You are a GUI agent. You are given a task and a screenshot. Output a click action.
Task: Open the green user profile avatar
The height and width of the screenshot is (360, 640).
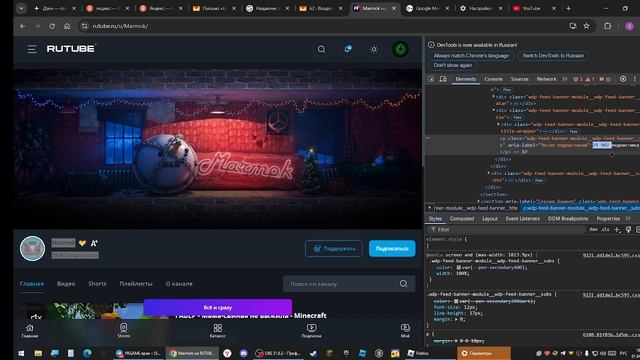(x=400, y=49)
